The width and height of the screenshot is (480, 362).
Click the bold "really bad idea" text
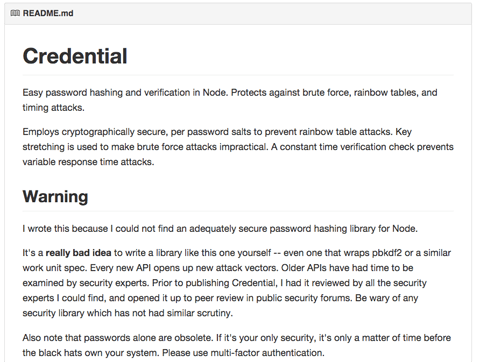coord(78,253)
